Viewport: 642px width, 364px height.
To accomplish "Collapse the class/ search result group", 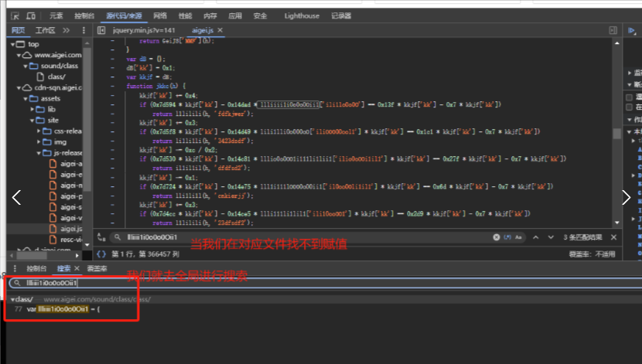I will [12, 299].
